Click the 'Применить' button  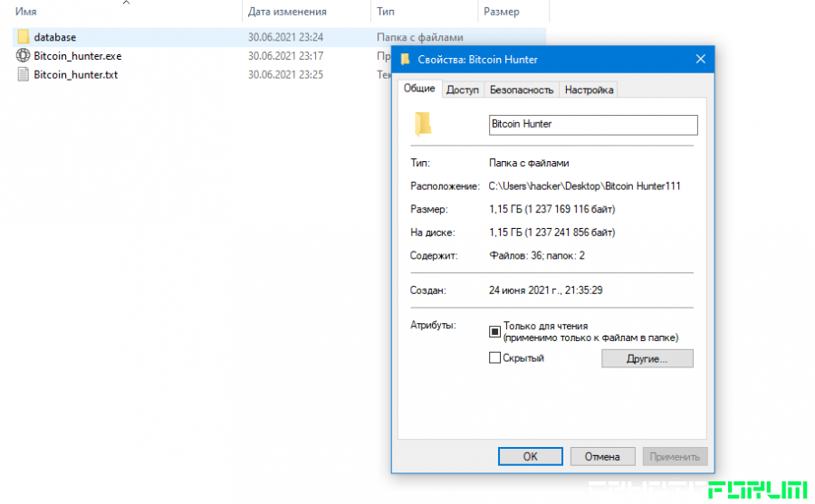pyautogui.click(x=675, y=457)
